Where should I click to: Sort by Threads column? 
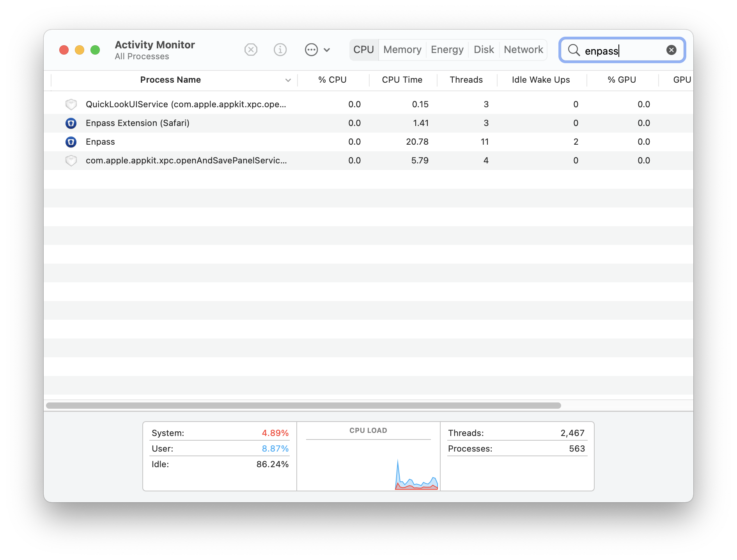point(466,80)
